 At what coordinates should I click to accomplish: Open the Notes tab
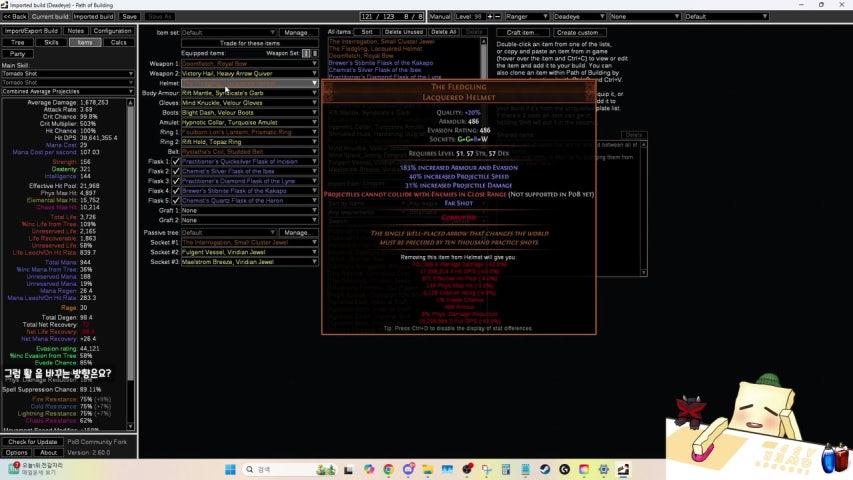tap(76, 31)
